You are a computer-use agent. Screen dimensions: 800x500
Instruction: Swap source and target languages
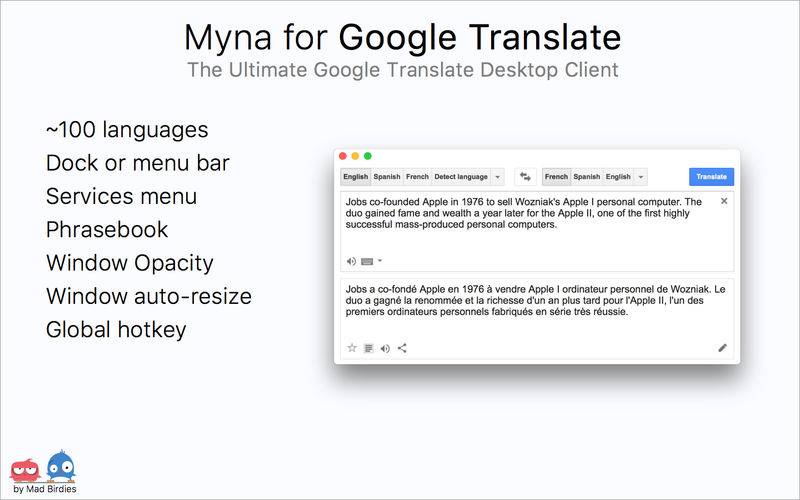[525, 177]
